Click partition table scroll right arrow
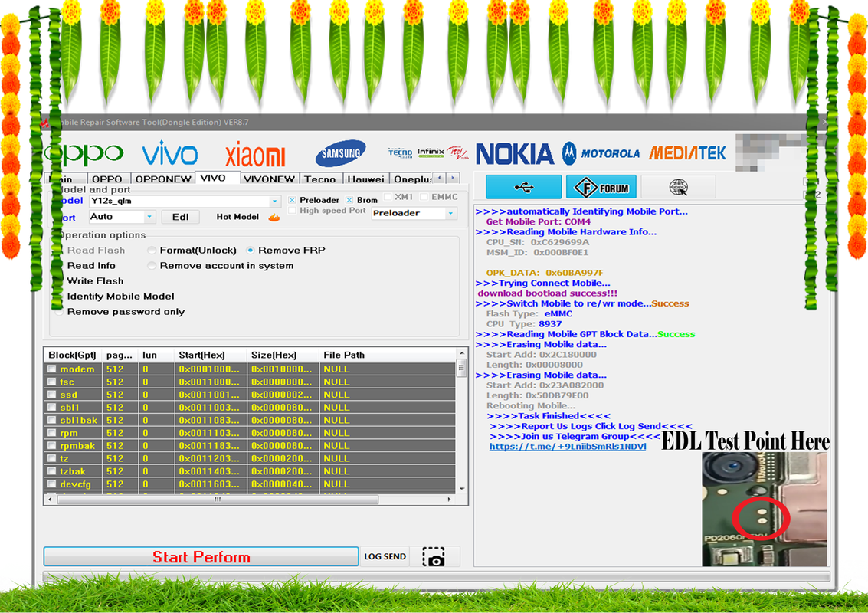 pyautogui.click(x=449, y=500)
